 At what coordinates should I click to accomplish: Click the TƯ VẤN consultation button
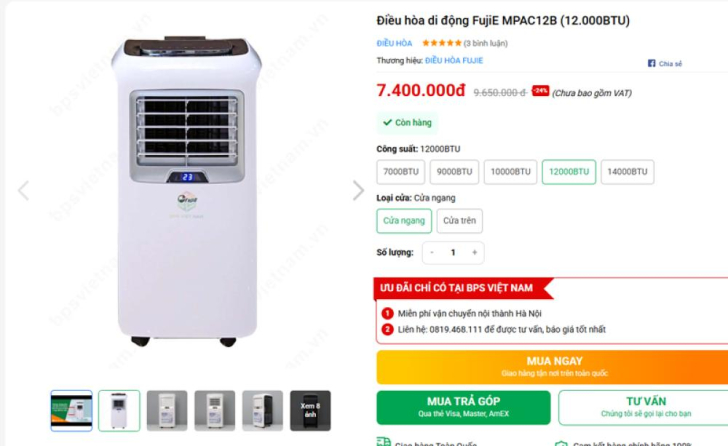point(645,407)
